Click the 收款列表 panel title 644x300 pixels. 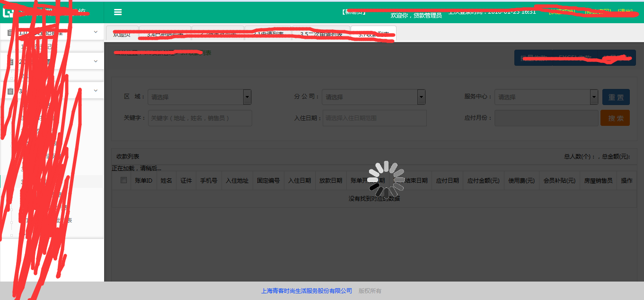[128, 157]
